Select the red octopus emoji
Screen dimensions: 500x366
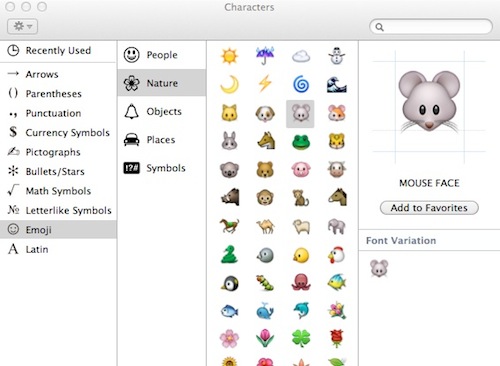point(301,282)
